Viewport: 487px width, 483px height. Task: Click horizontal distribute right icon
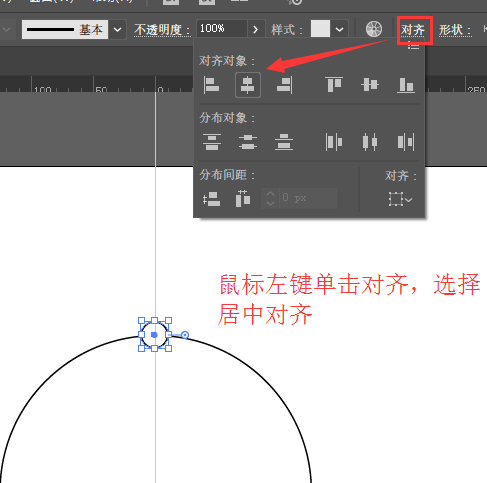coord(406,142)
